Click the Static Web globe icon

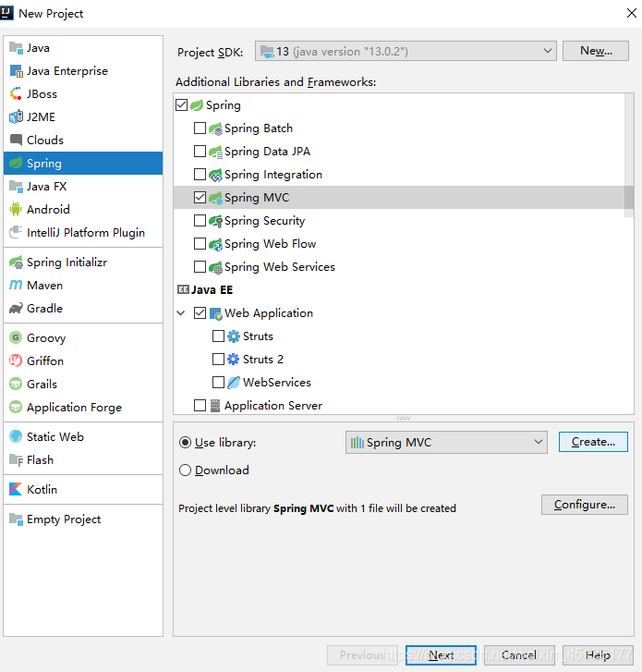(x=16, y=436)
